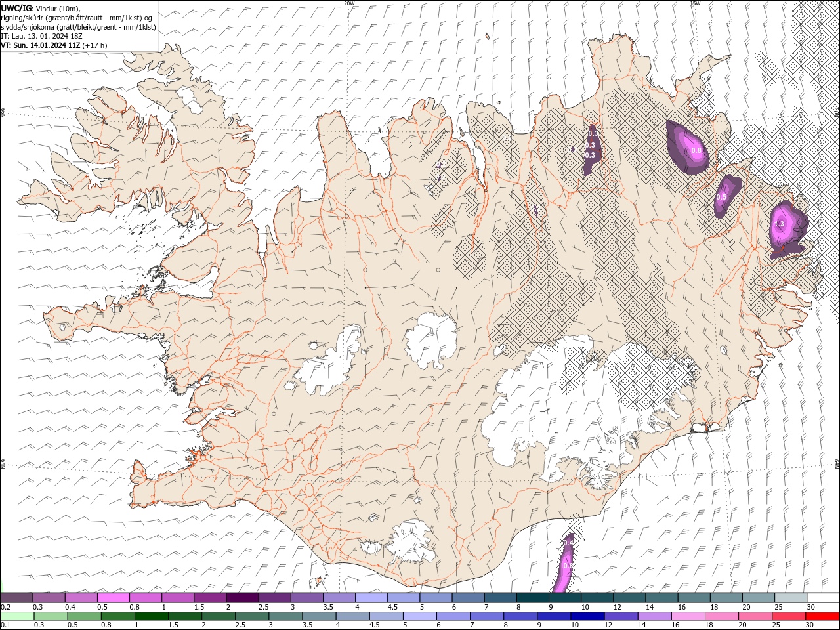Click the 'Vindur (10m)' legend text

click(x=56, y=7)
